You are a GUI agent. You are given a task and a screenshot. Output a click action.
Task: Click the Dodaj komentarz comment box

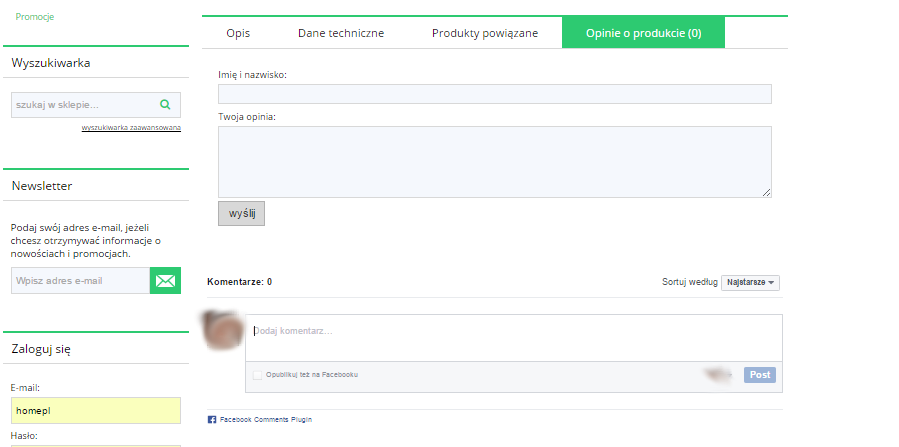point(514,338)
